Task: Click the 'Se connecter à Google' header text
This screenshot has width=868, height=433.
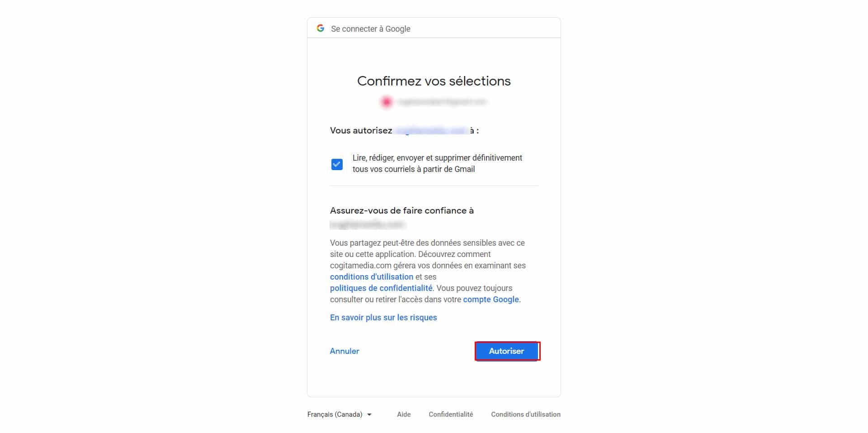Action: click(371, 29)
